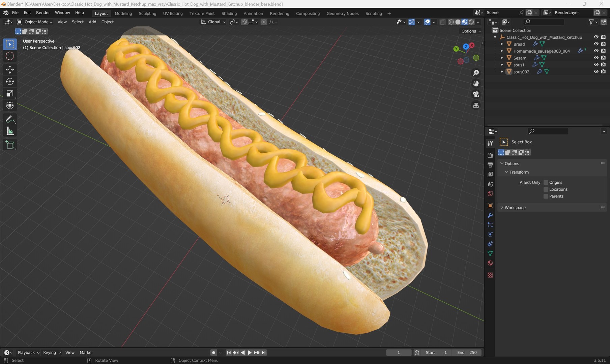Open the viewport Options dropdown

point(471,31)
